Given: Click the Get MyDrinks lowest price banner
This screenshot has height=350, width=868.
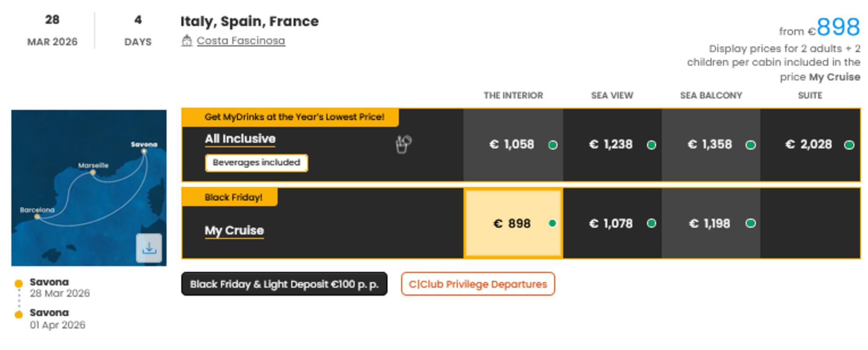Looking at the screenshot, I should point(294,117).
